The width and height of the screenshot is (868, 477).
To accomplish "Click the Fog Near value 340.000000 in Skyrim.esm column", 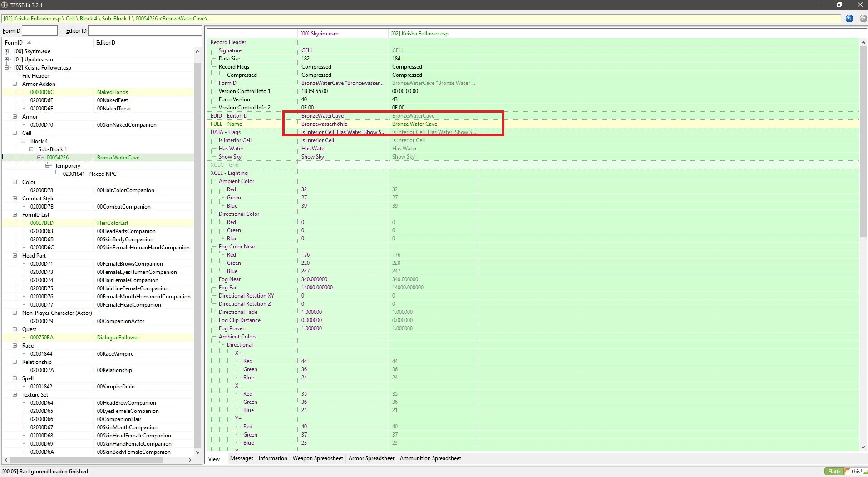I will coord(314,279).
